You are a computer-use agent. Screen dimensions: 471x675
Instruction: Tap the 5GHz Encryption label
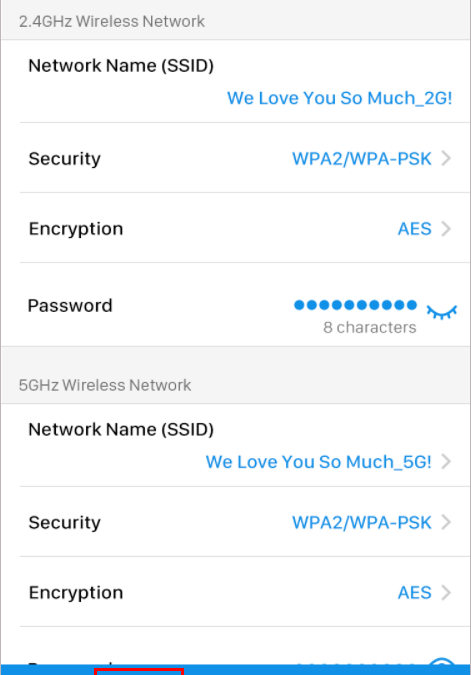76,593
